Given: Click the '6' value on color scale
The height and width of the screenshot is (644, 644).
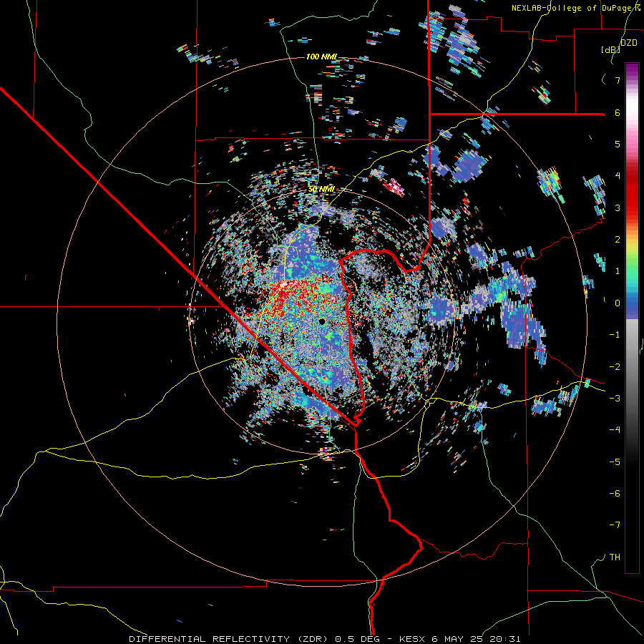Looking at the screenshot, I should point(618,112).
